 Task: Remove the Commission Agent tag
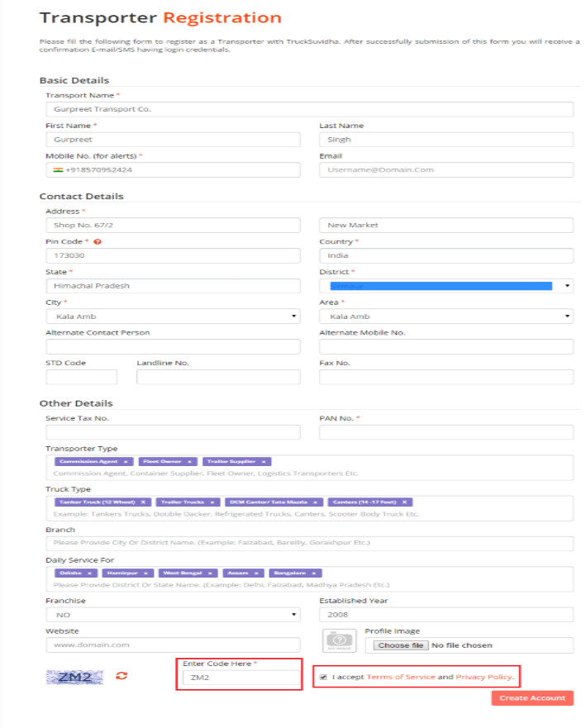point(126,461)
